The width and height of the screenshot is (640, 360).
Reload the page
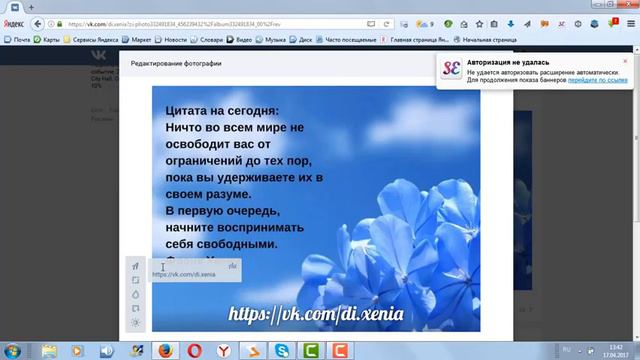click(386, 24)
